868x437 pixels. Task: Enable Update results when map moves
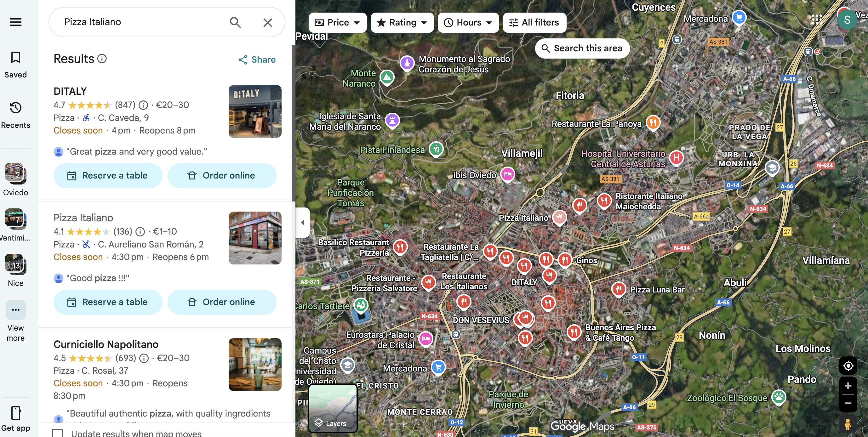click(57, 433)
